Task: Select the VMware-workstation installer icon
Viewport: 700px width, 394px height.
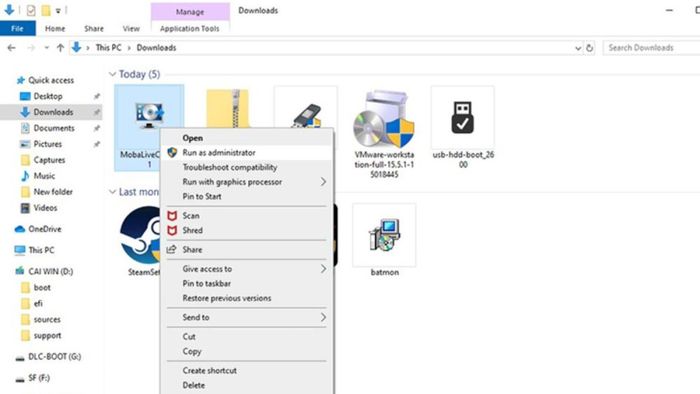Action: pos(384,118)
